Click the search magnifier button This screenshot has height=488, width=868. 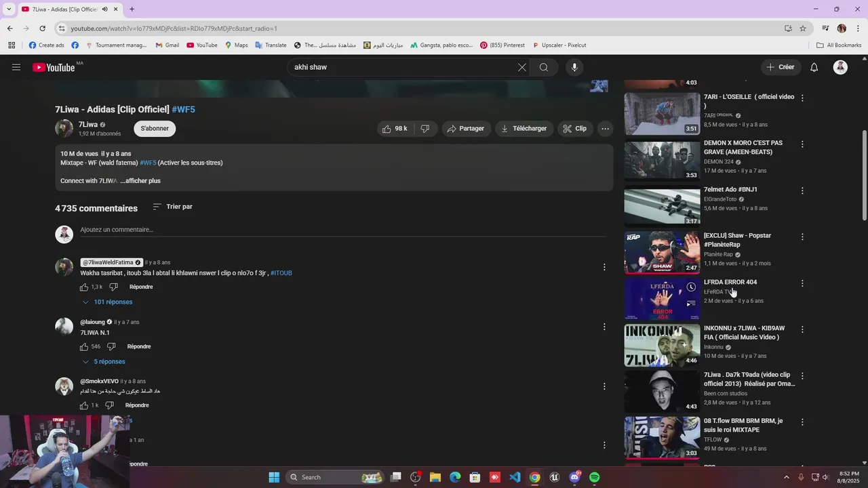(543, 67)
